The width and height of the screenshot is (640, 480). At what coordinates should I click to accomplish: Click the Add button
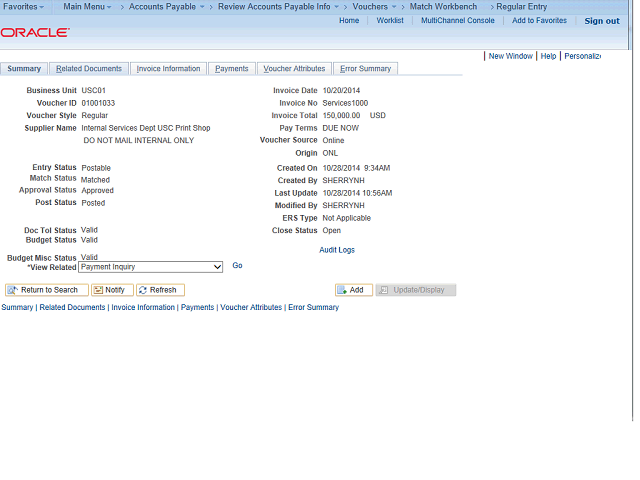click(354, 290)
